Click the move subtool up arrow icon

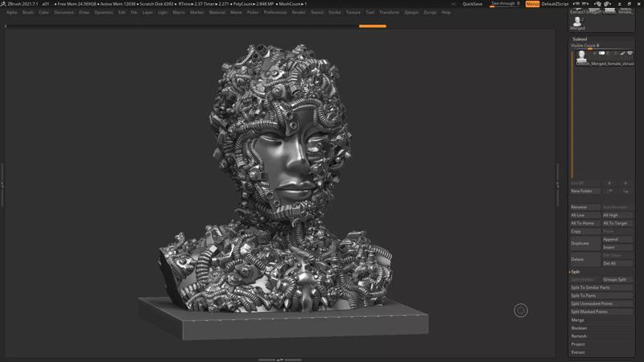tap(609, 191)
